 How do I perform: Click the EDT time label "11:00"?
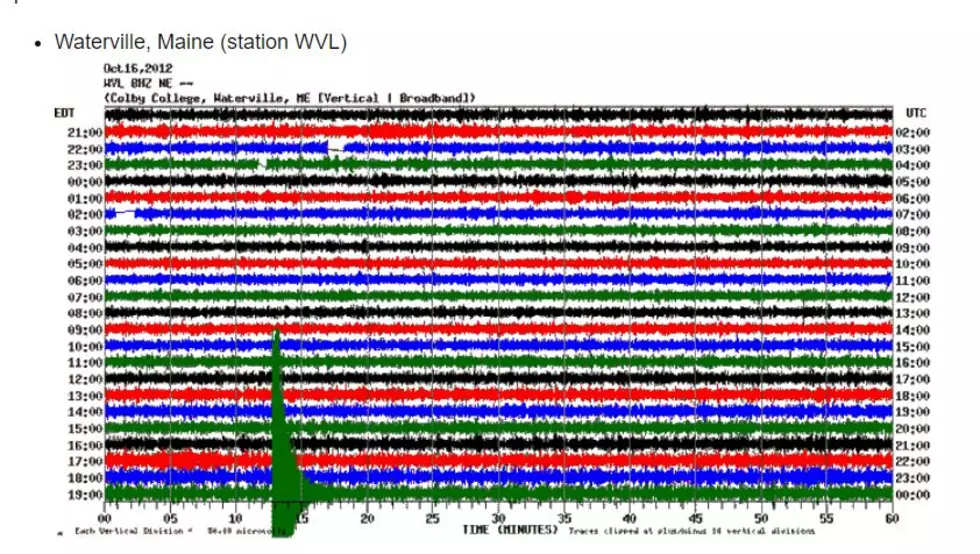click(85, 363)
